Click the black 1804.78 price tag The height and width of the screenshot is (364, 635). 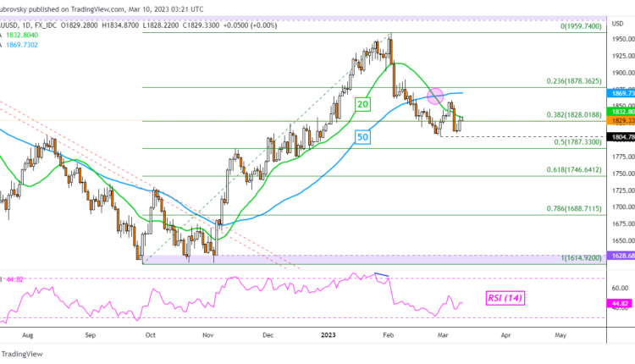(621, 136)
